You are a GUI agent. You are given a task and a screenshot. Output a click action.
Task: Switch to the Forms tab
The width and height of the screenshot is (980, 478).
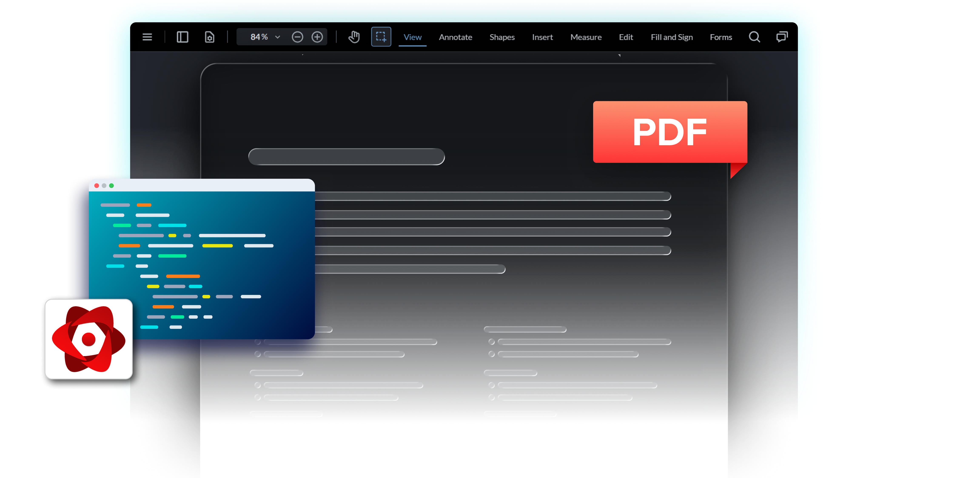coord(721,37)
